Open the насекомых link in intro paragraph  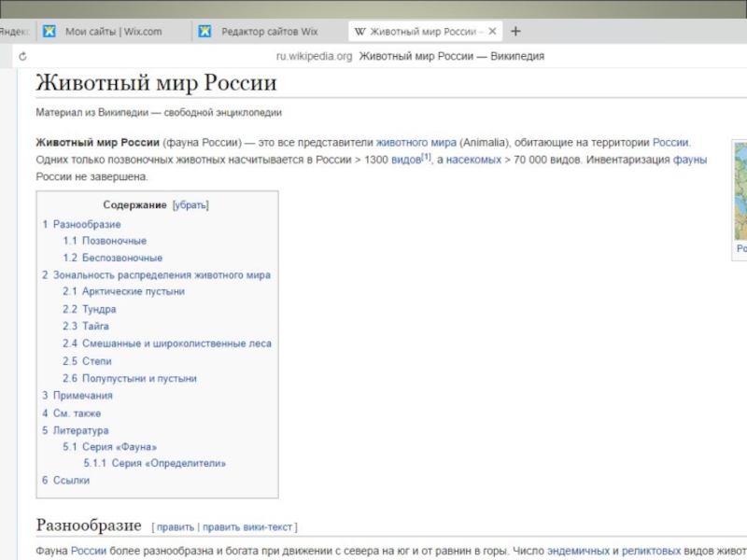click(473, 161)
